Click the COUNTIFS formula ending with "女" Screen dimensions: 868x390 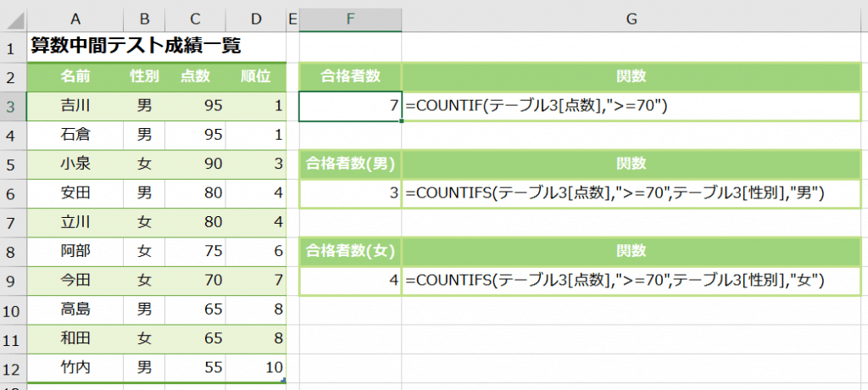[632, 281]
